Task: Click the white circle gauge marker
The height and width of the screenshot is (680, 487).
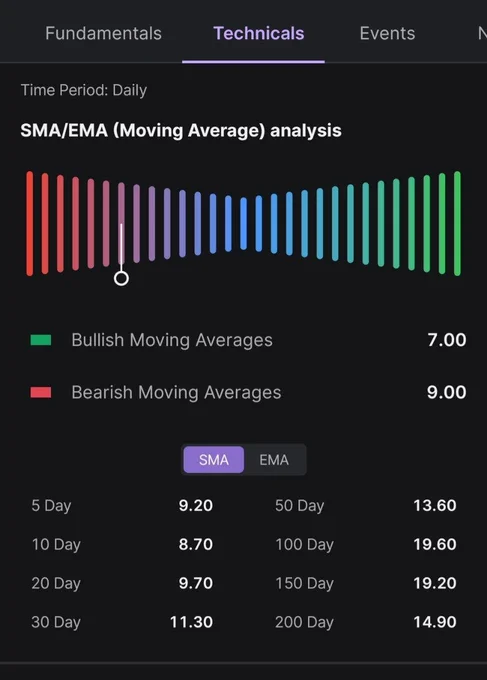Action: point(121,278)
